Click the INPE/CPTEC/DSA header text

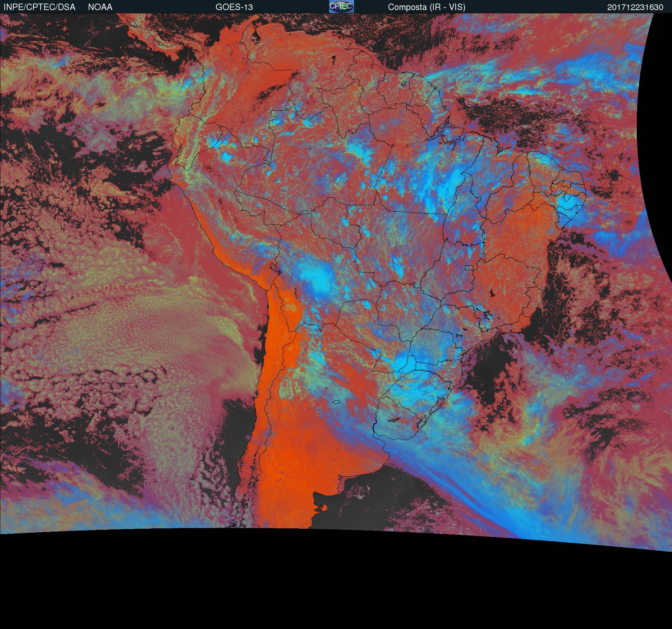(x=40, y=7)
